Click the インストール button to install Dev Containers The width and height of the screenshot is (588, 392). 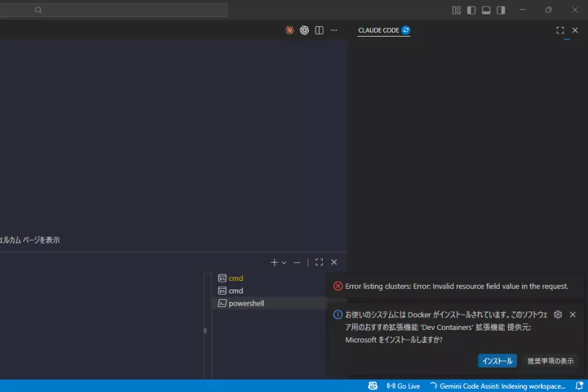tap(497, 361)
